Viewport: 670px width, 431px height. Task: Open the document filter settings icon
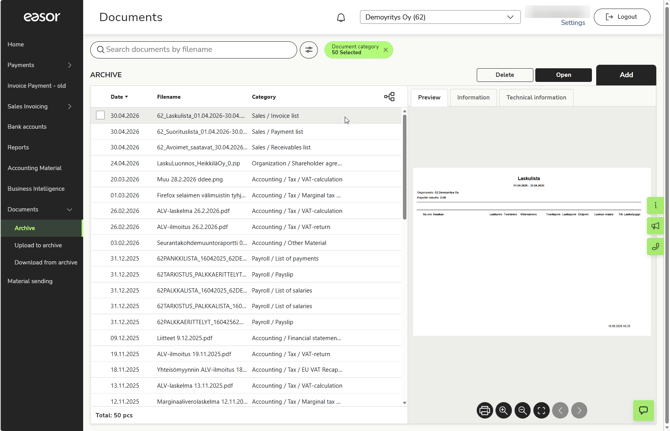point(309,50)
